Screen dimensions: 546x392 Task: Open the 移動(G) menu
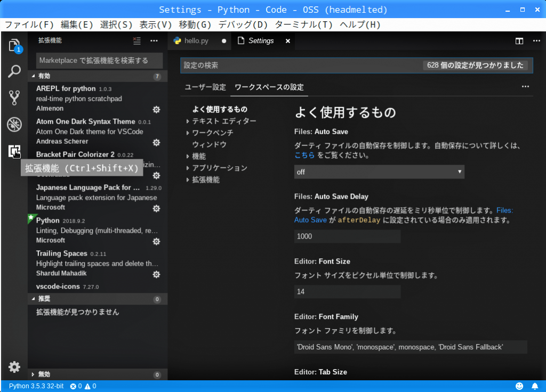pyautogui.click(x=195, y=24)
